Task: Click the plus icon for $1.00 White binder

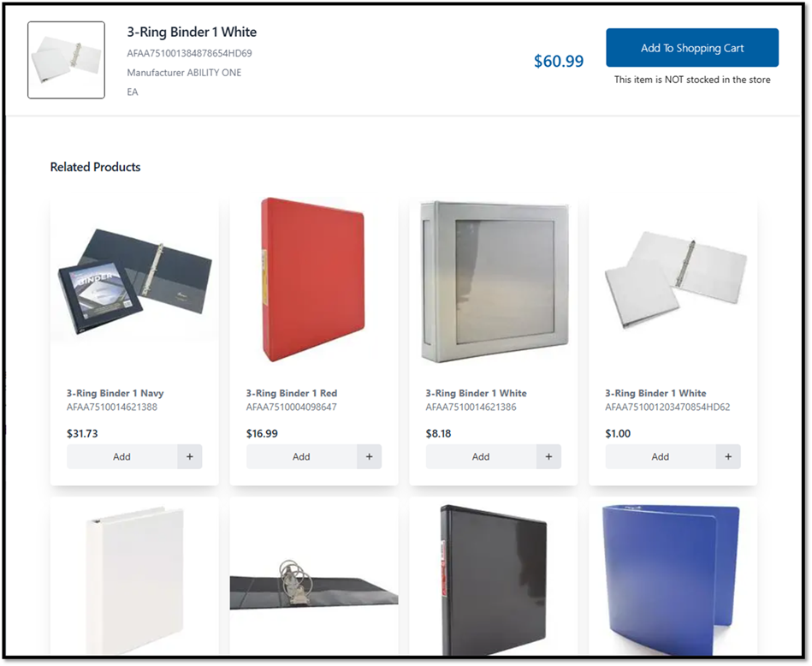Action: pyautogui.click(x=728, y=456)
